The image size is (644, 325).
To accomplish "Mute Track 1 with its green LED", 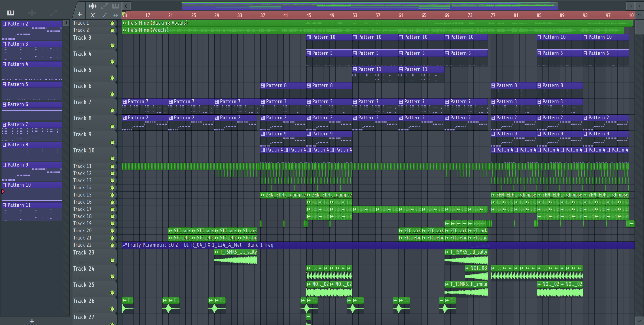I will tap(112, 23).
